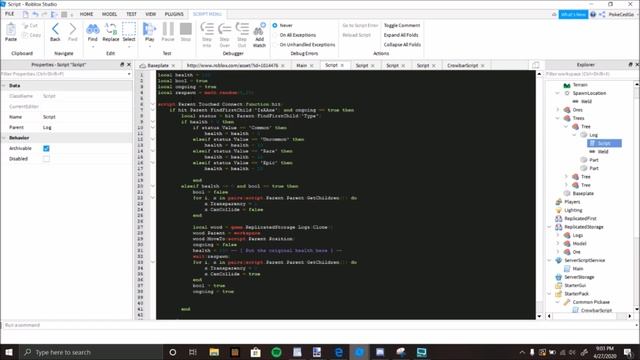Select Terrain in Explorer
The width and height of the screenshot is (640, 360).
point(580,85)
